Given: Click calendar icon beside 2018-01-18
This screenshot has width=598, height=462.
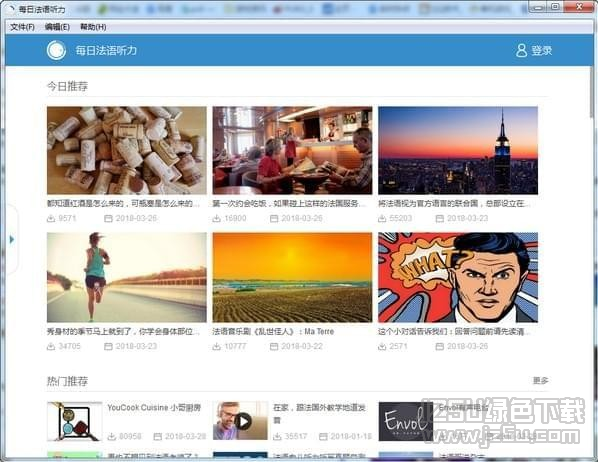Looking at the screenshot, I should [x=323, y=436].
